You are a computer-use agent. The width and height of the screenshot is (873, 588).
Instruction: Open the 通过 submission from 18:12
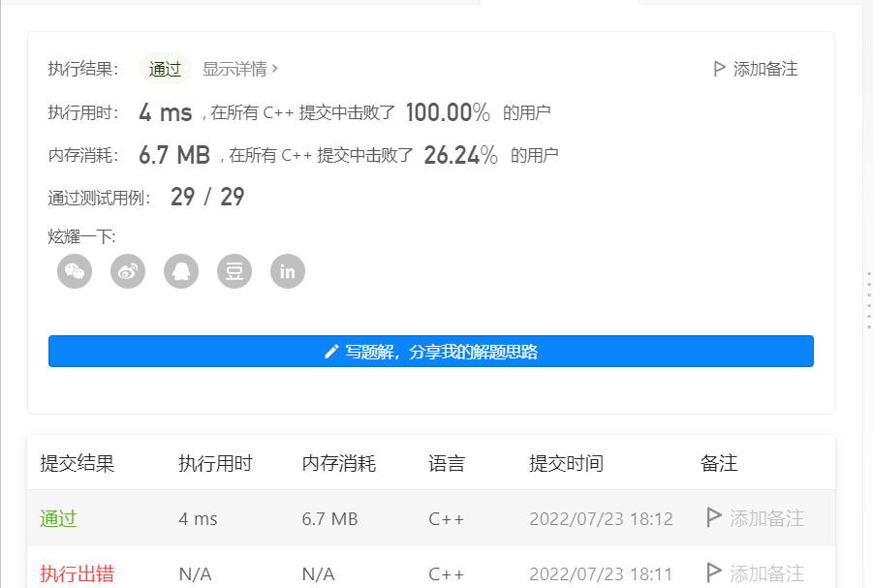coord(58,519)
